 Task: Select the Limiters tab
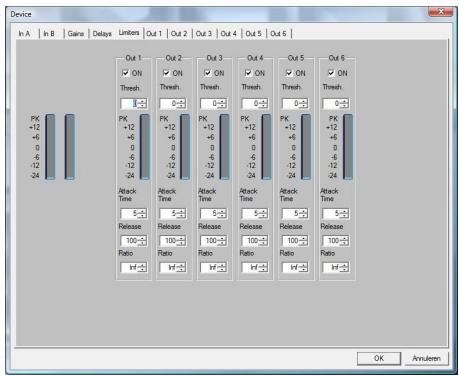(x=129, y=33)
